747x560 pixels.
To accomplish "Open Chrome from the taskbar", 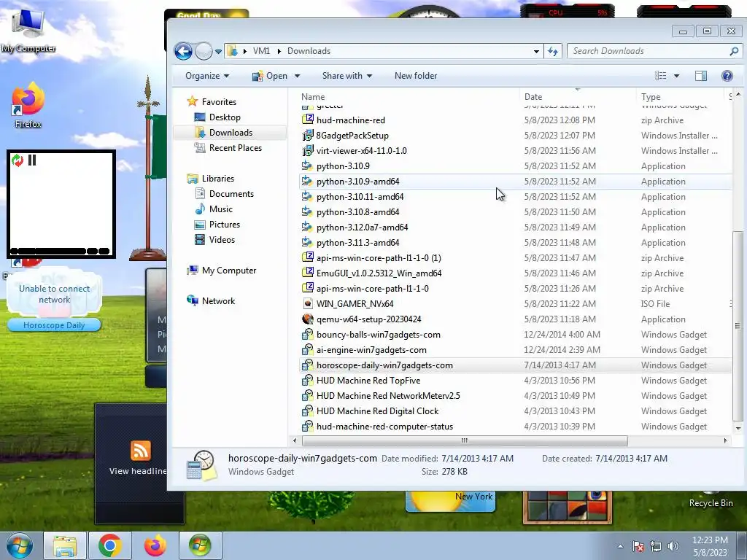I will point(109,545).
